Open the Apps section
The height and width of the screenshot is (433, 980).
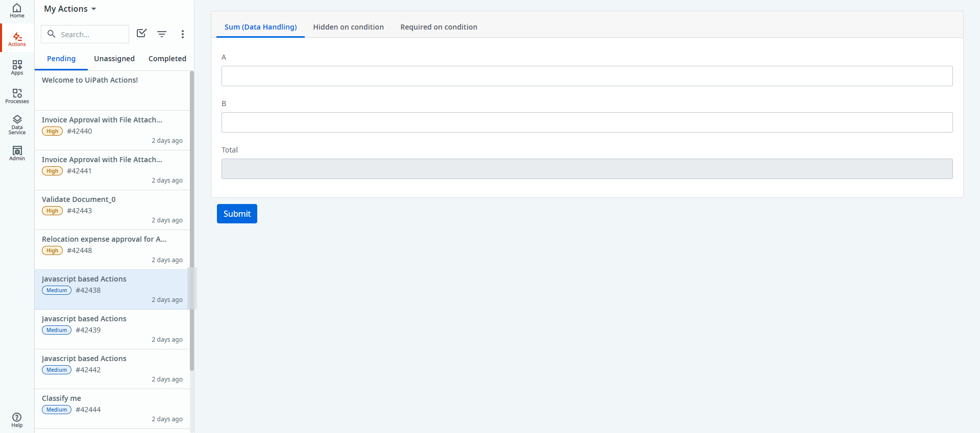[x=17, y=67]
